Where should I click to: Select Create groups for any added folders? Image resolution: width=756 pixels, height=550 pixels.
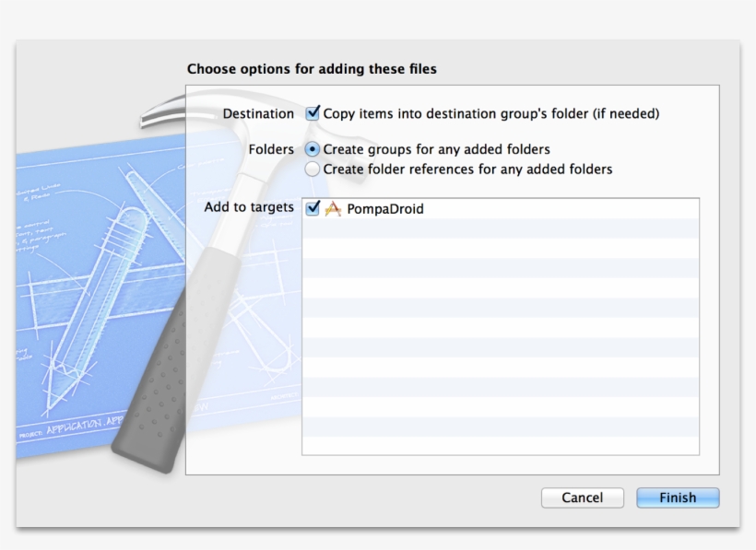313,149
